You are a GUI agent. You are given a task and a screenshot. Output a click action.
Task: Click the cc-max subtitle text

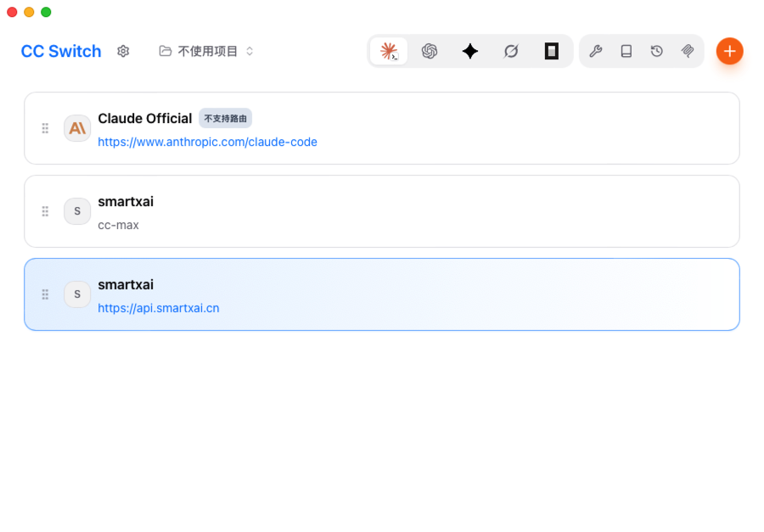118,225
